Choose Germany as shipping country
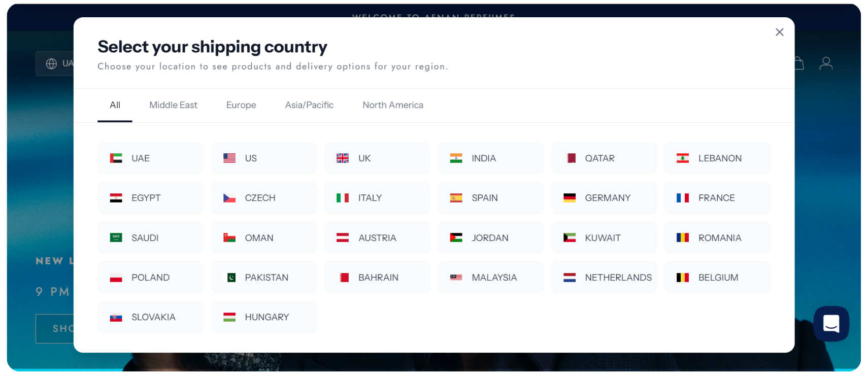 click(x=604, y=198)
